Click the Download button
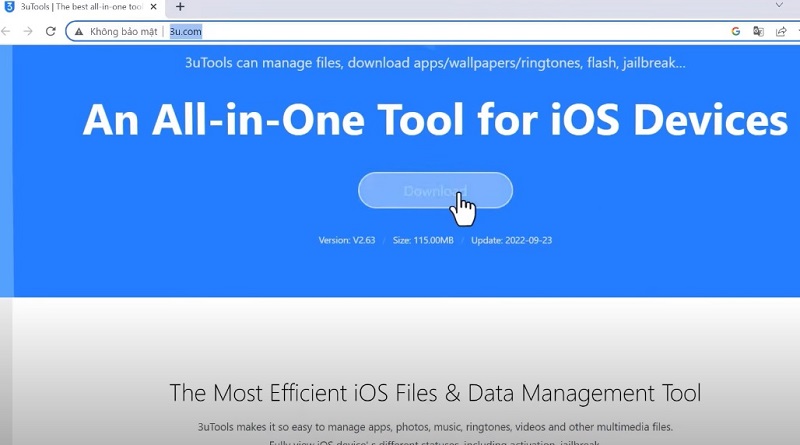 pyautogui.click(x=435, y=190)
